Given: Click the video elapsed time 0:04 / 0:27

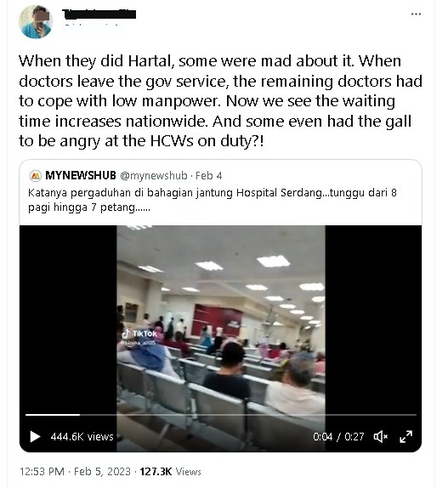Looking at the screenshot, I should tap(338, 437).
